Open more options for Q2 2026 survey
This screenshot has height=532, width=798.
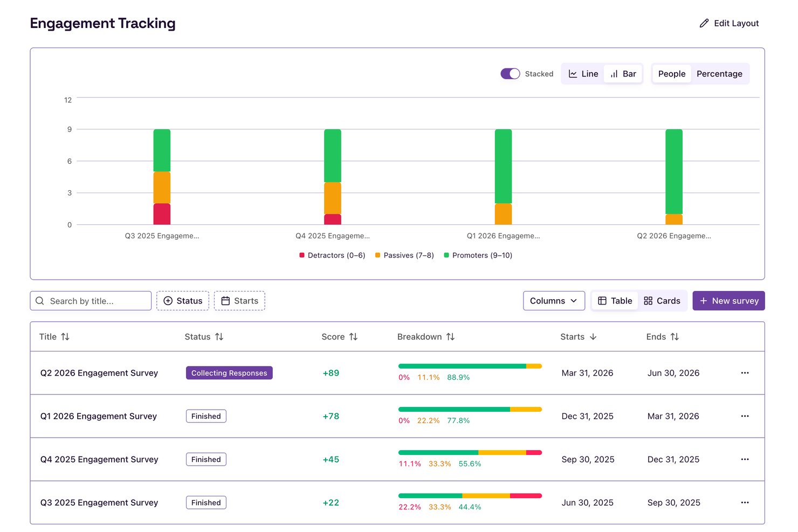(745, 373)
